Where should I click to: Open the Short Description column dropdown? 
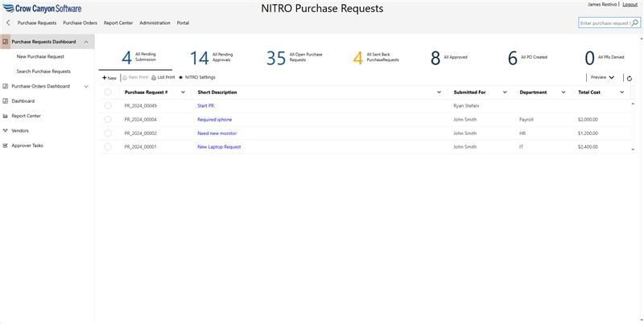click(439, 92)
